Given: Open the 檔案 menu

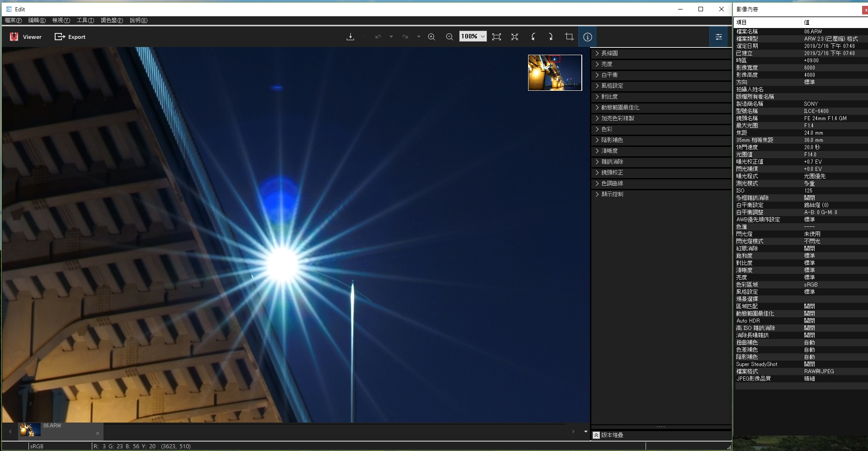Looking at the screenshot, I should click(13, 20).
